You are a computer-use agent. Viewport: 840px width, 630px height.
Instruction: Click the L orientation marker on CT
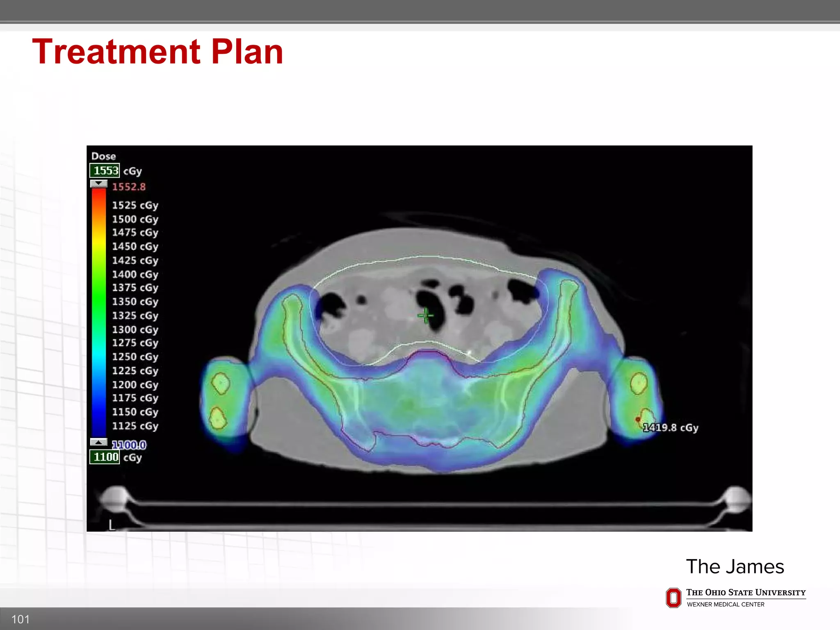111,525
